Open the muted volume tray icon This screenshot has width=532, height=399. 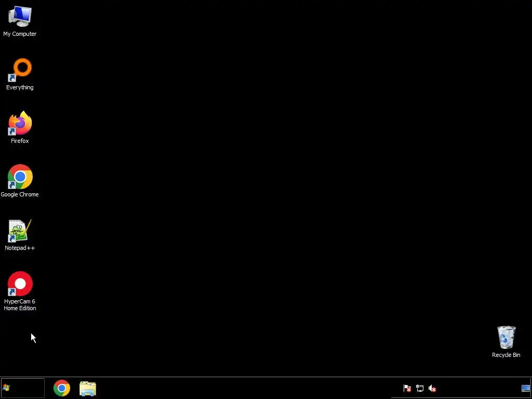click(432, 388)
